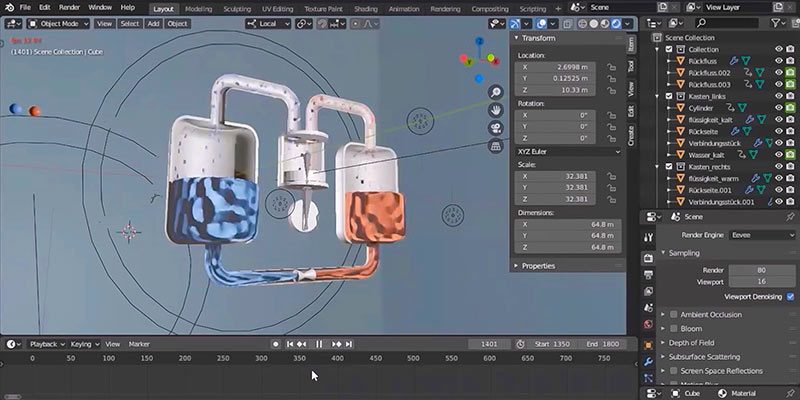This screenshot has width=800, height=400.
Task: Expand the Properties panel in sidebar
Action: (x=516, y=266)
